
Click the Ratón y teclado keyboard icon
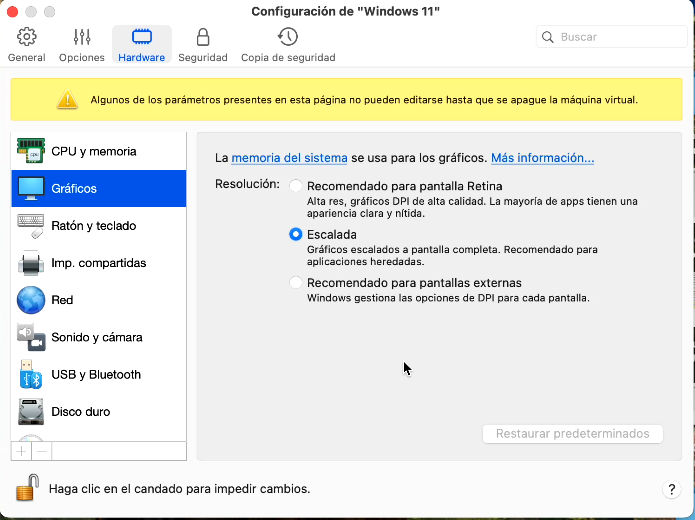click(31, 226)
